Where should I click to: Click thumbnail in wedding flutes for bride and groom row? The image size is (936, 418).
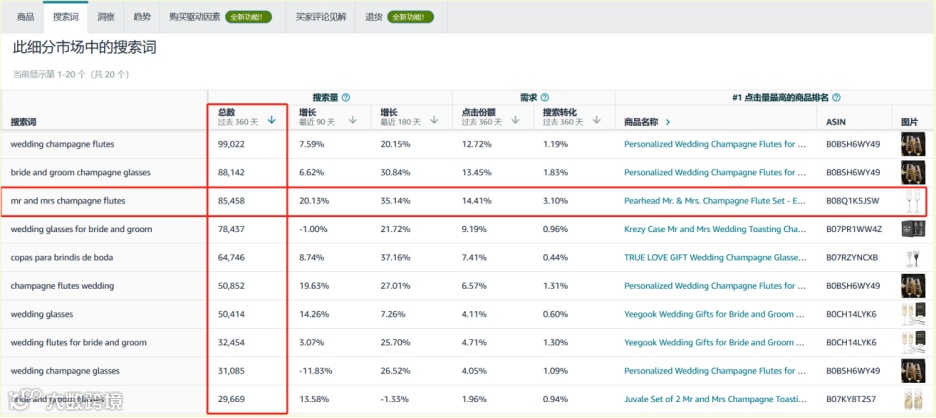point(913,343)
